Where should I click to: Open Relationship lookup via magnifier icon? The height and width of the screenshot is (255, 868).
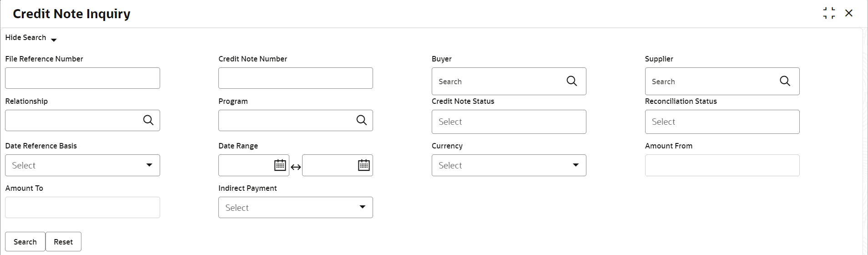coord(148,120)
